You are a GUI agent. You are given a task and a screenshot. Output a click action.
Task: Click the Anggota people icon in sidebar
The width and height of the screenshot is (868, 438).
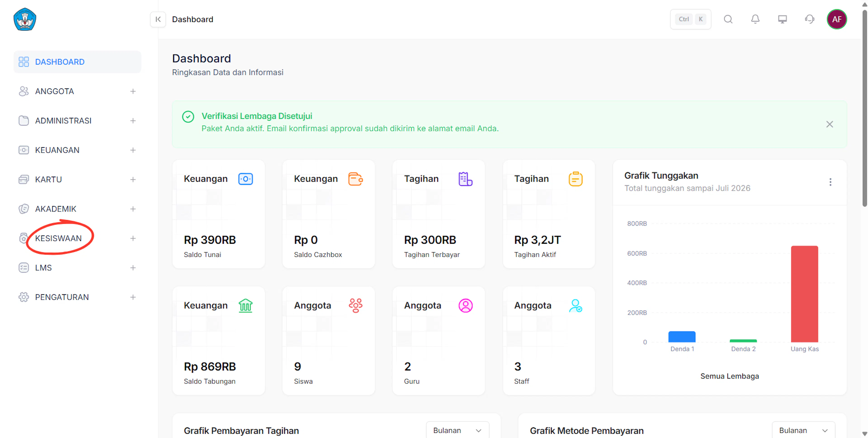click(24, 91)
